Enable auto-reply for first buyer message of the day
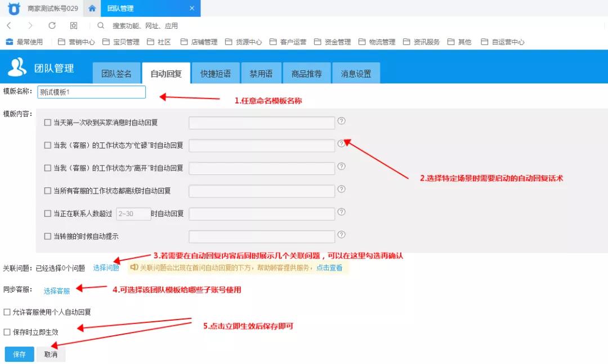The height and width of the screenshot is (364, 608). tap(47, 122)
